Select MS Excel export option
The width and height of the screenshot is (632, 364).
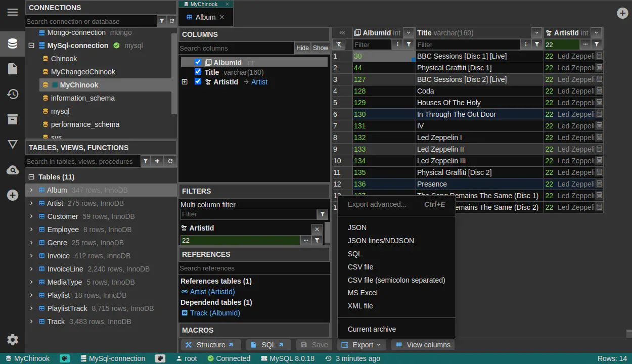pos(363,293)
